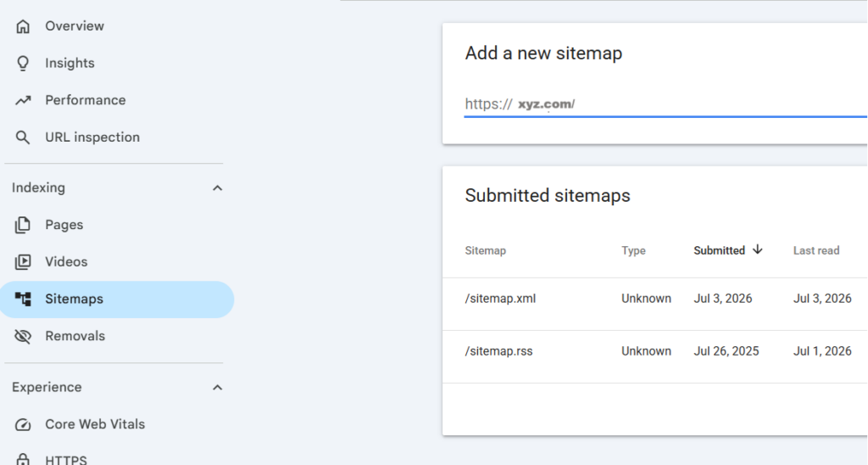This screenshot has height=465, width=868.
Task: Open the Overview menu item
Action: click(75, 26)
